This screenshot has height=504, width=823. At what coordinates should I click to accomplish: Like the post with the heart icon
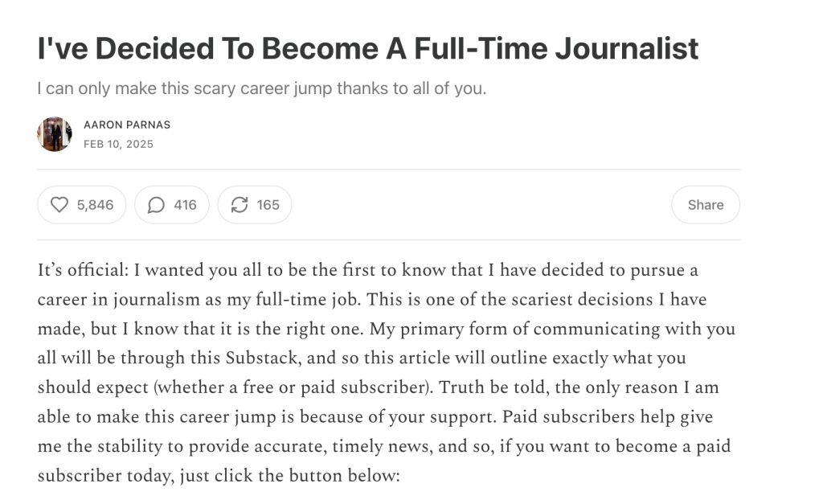(x=59, y=205)
